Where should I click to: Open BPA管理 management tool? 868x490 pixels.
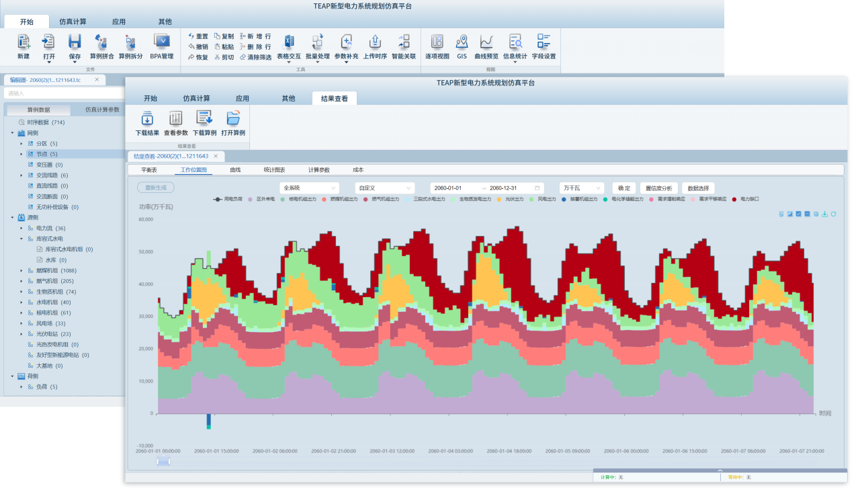(161, 42)
